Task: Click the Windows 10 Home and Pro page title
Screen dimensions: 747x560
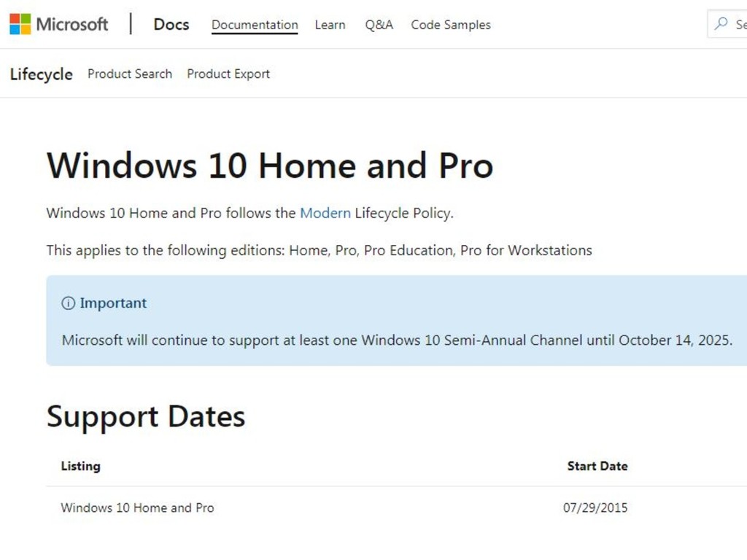Action: (x=270, y=166)
